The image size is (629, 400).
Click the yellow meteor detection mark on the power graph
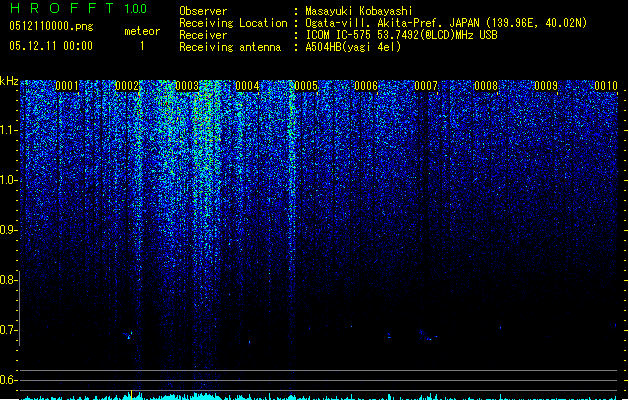131,395
